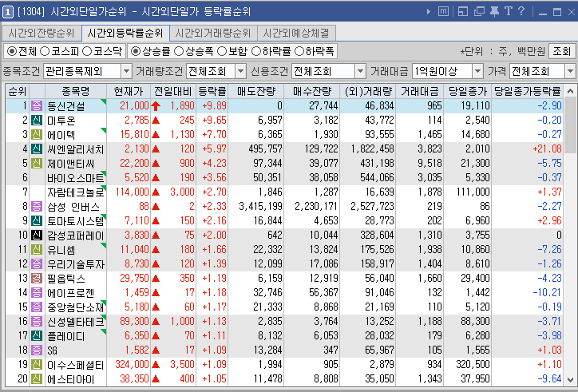Click the 증 badge on 삼성 인버스 row
578x392 pixels.
point(36,207)
